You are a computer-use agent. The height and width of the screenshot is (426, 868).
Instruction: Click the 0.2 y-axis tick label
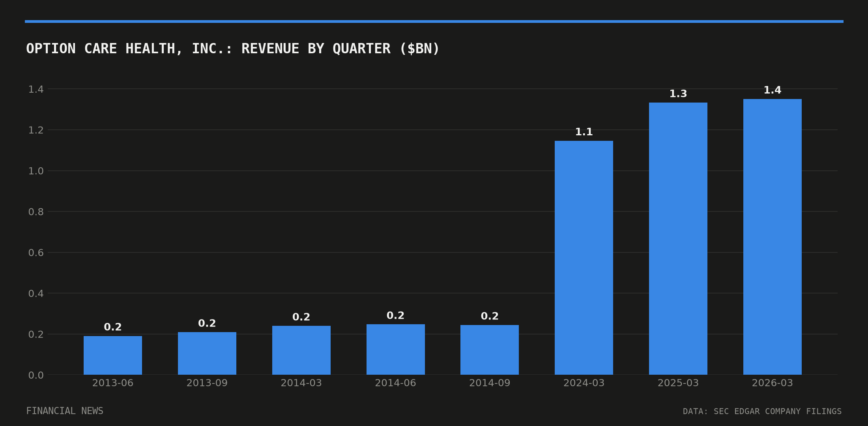(36, 334)
